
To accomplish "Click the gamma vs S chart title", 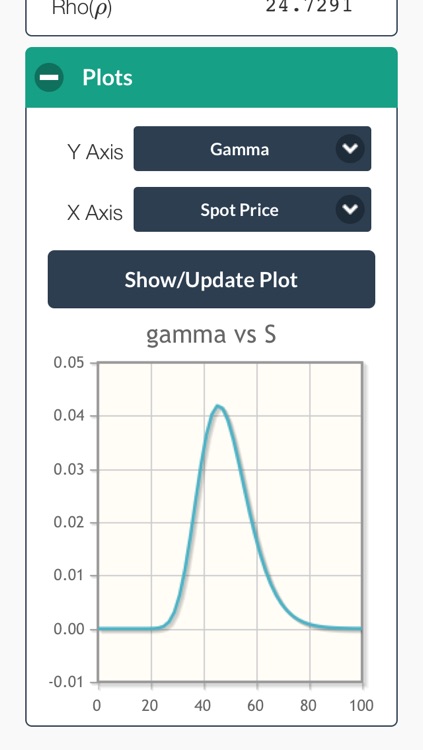I will [x=211, y=334].
